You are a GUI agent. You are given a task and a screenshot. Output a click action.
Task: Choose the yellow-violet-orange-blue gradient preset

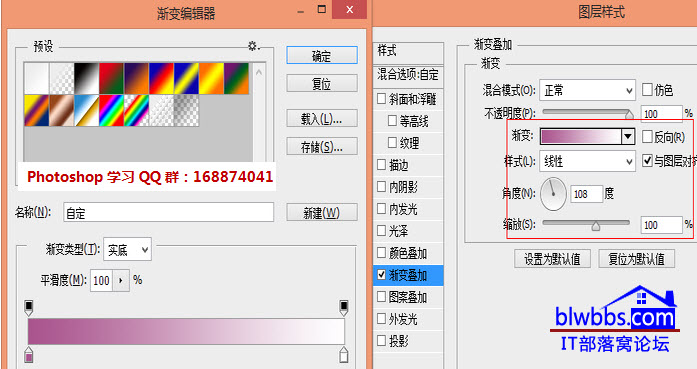coord(37,110)
